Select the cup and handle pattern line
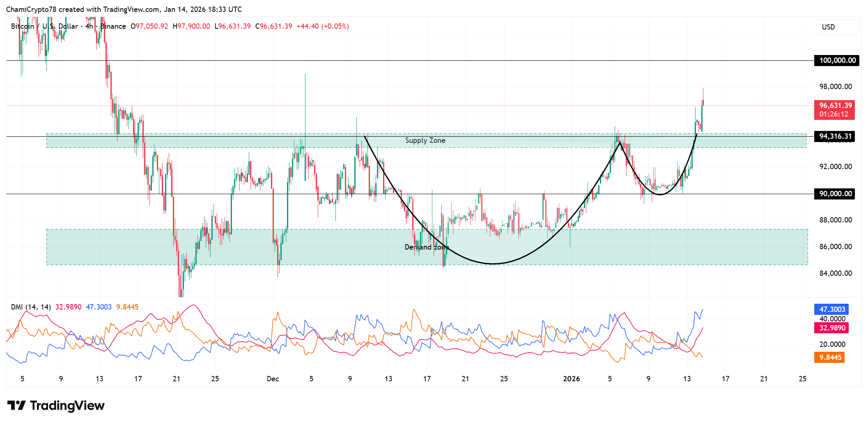The height and width of the screenshot is (424, 868). 493,264
